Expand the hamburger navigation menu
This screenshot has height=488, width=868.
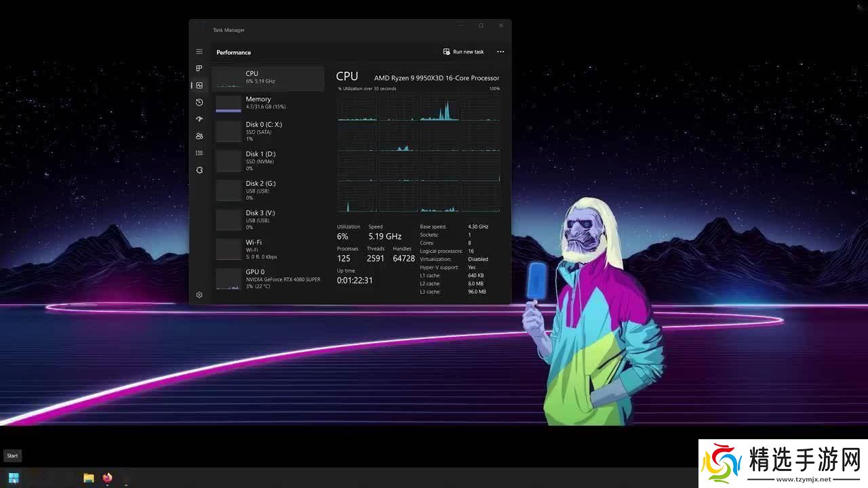tap(199, 52)
